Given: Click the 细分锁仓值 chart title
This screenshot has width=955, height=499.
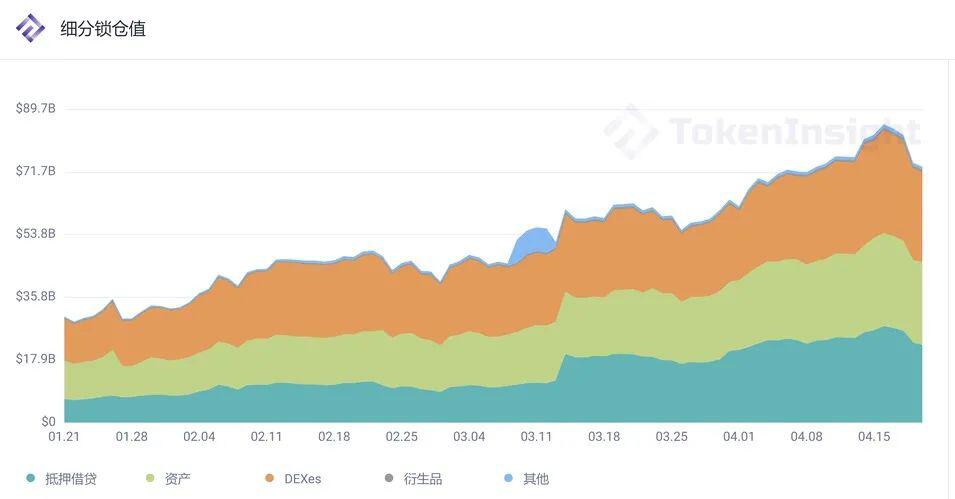Looking at the screenshot, I should tap(103, 29).
